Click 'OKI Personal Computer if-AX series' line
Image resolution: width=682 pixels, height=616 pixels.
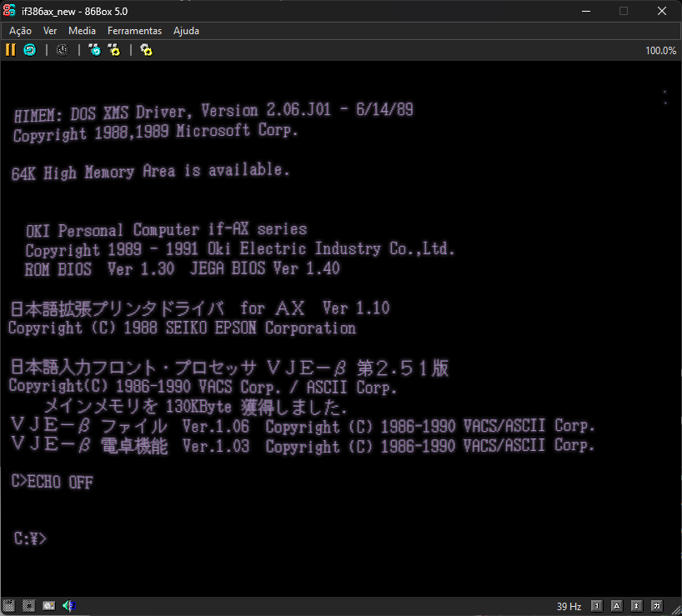[166, 230]
